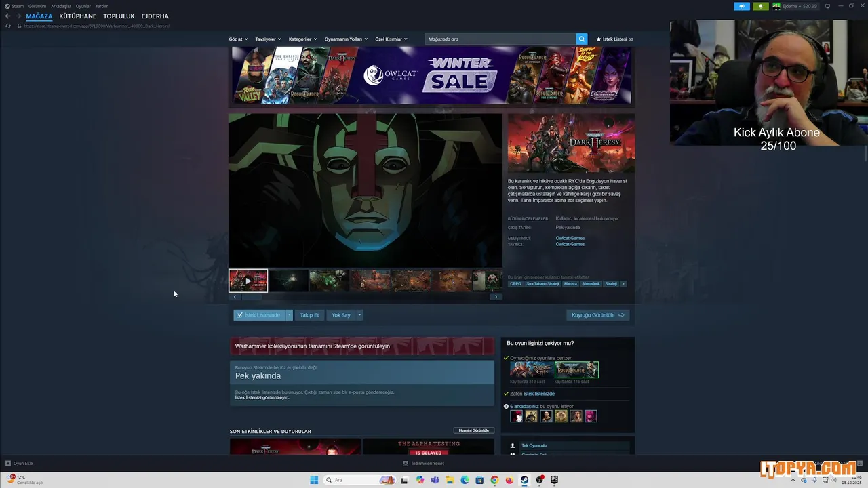Viewport: 868px width, 488px height.
Task: Click the Tek Oyunculu feature link
Action: click(x=534, y=445)
